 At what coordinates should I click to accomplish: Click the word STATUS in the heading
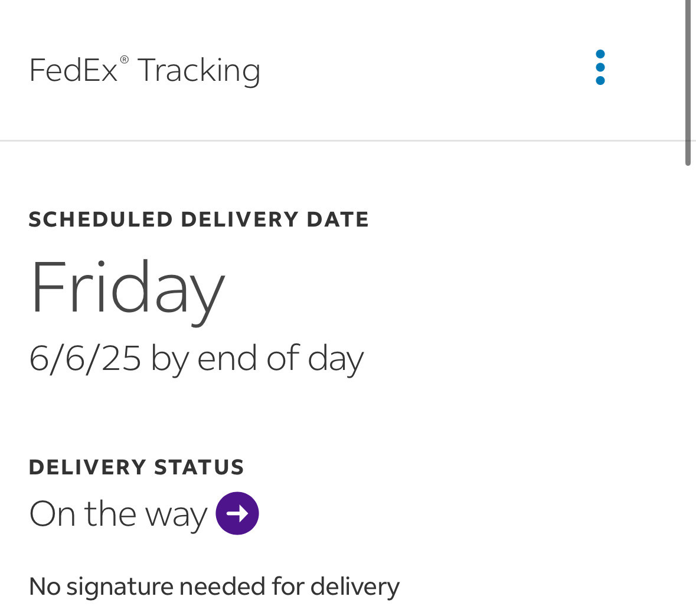(199, 467)
